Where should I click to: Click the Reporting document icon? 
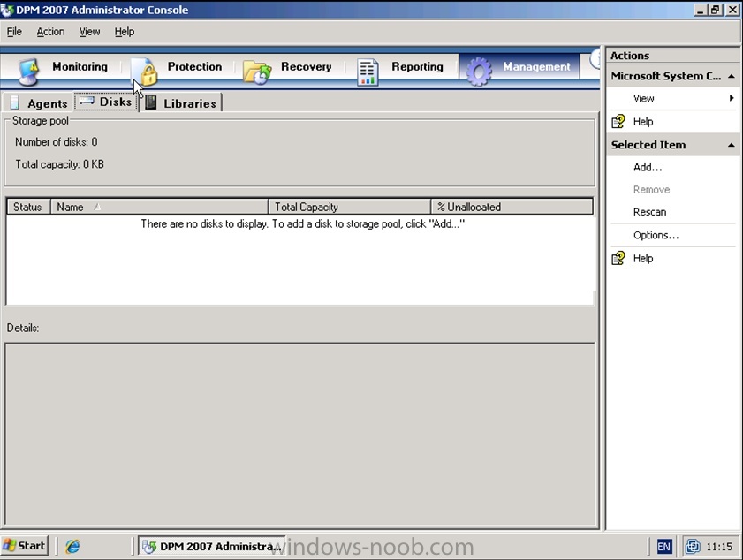point(368,72)
